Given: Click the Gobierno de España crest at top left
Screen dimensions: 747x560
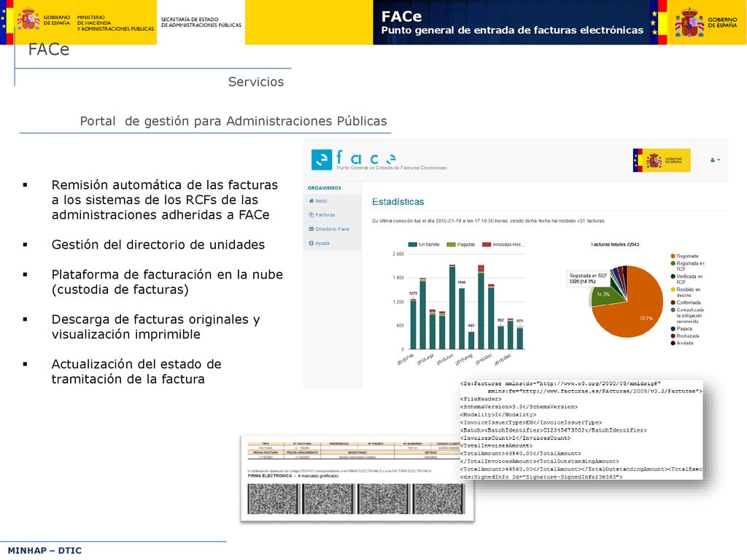Looking at the screenshot, I should click(x=28, y=19).
